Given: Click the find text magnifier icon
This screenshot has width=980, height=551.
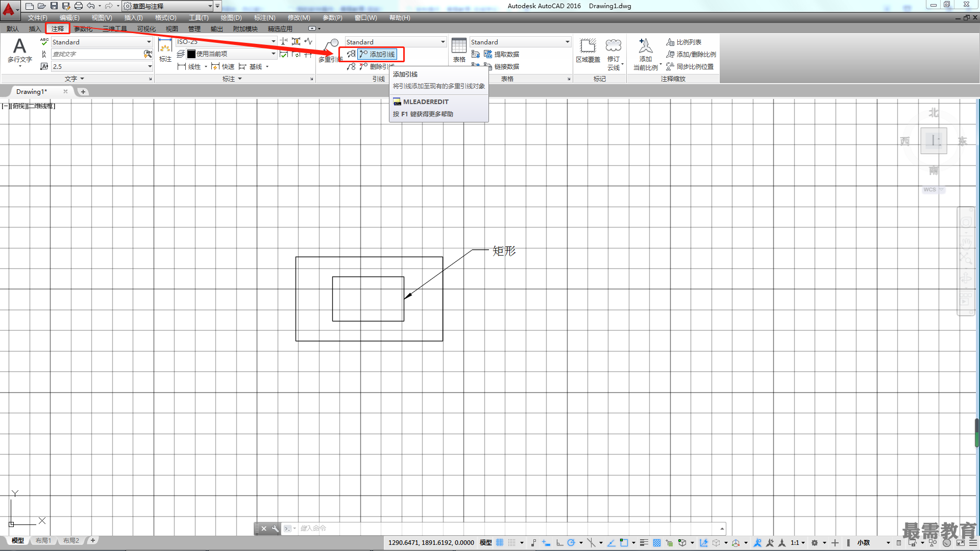Looking at the screenshot, I should click(148, 54).
